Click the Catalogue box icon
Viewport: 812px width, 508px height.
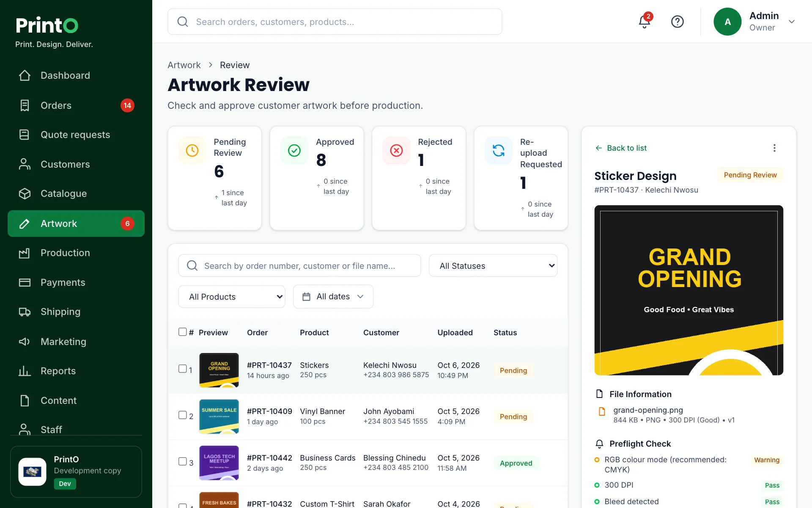[25, 193]
